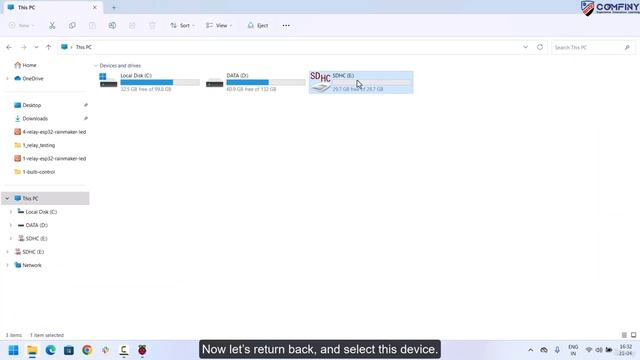Select This PC in the sidebar
The width and height of the screenshot is (640, 360).
pyautogui.click(x=45, y=198)
